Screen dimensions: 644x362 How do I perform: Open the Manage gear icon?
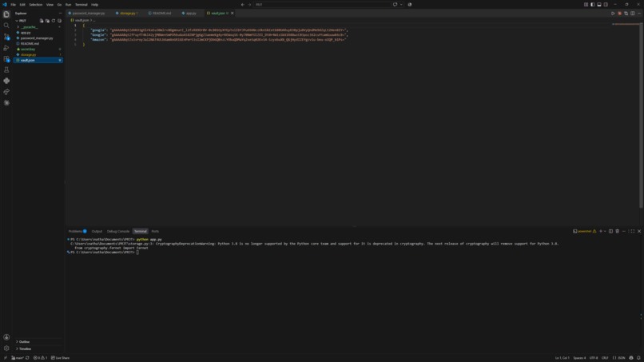click(x=6, y=348)
